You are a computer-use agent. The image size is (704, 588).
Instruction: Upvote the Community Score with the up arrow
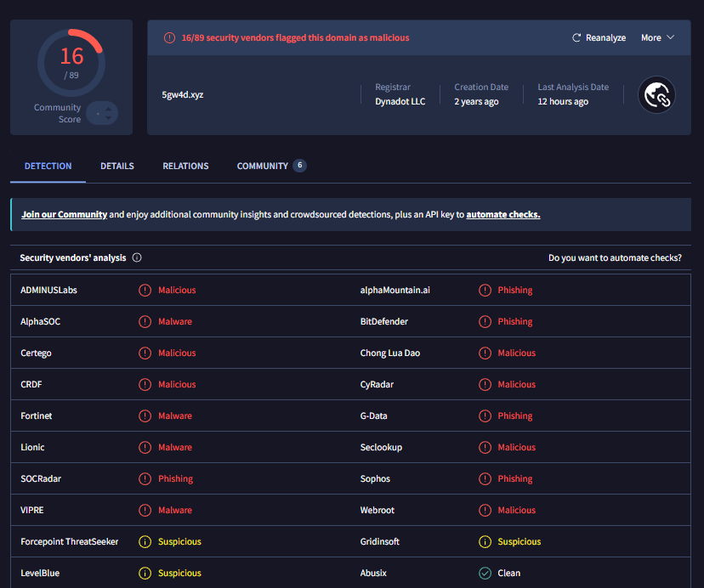click(x=108, y=109)
